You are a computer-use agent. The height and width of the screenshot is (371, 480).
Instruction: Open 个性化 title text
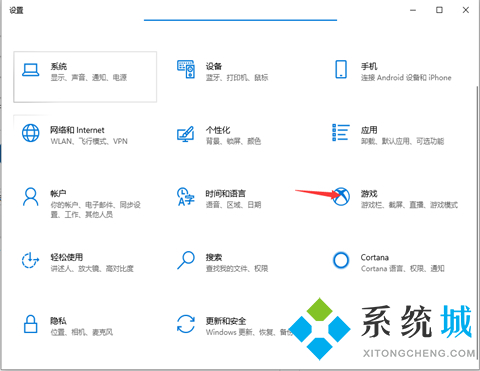[218, 130]
